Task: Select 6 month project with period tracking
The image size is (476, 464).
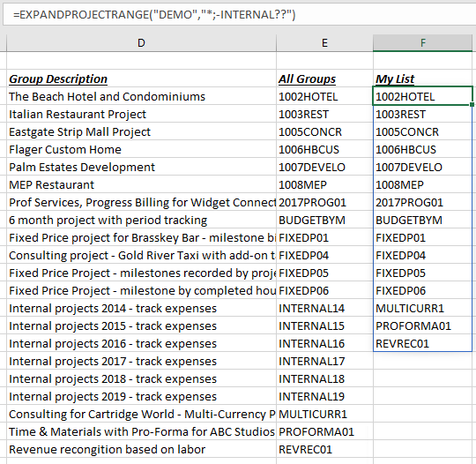Action: click(x=141, y=220)
